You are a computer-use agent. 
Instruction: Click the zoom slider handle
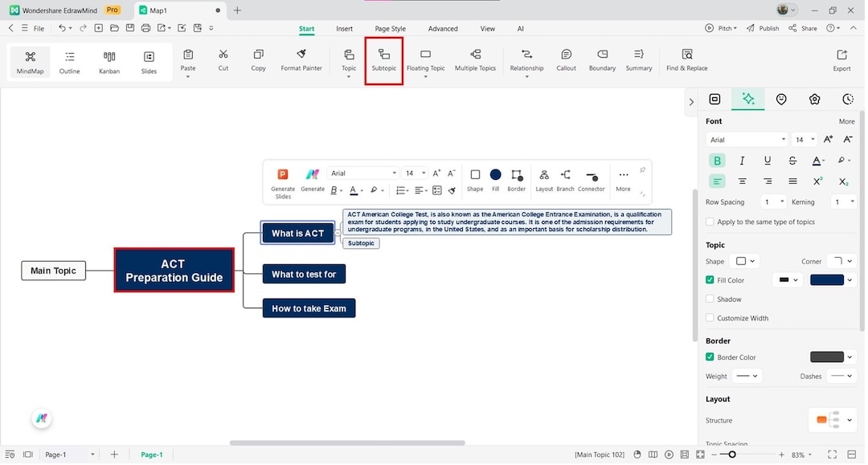732,455
